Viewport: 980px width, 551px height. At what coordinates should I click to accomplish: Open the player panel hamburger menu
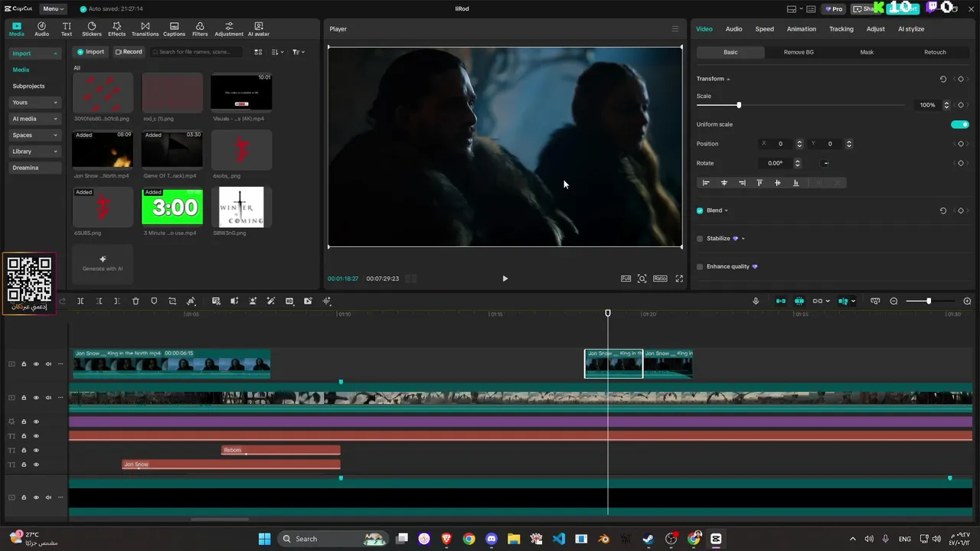675,29
